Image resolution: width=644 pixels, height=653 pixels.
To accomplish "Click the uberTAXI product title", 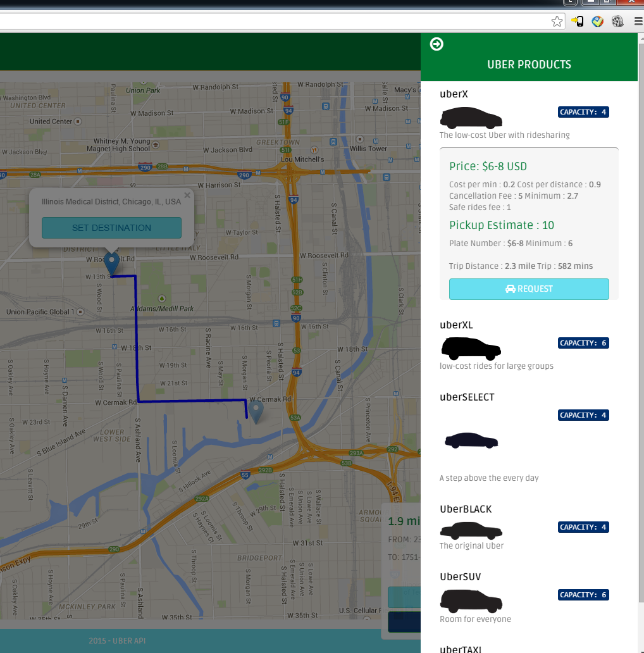I will pos(461,649).
